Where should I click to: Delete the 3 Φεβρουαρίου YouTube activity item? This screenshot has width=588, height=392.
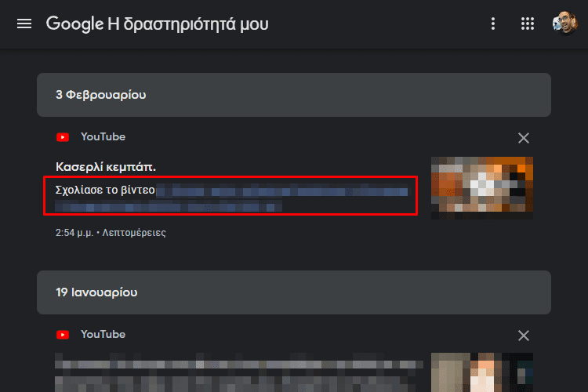click(x=524, y=138)
